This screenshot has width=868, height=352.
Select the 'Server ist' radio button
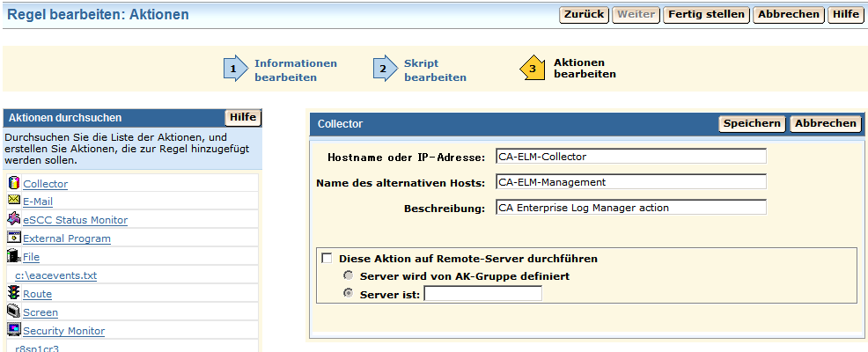pos(349,293)
